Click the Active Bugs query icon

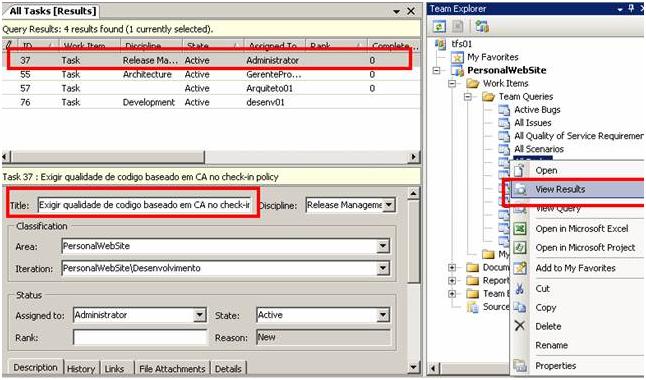(x=504, y=110)
